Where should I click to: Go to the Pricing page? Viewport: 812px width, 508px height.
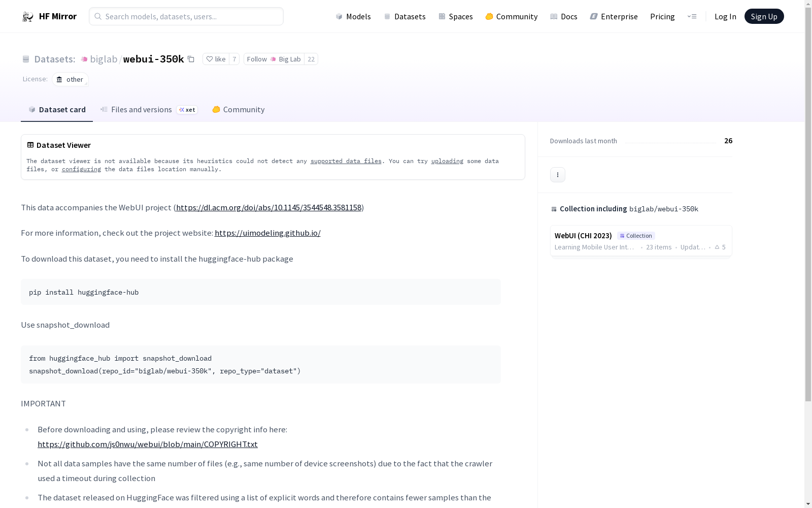tap(662, 16)
